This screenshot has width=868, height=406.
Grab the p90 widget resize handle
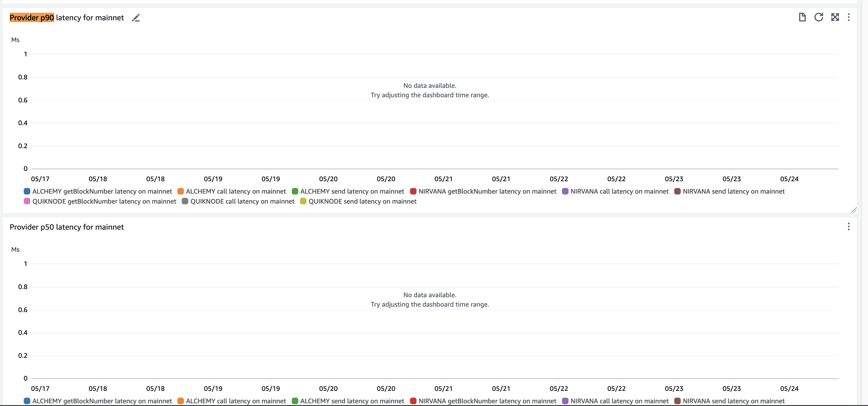tap(853, 210)
